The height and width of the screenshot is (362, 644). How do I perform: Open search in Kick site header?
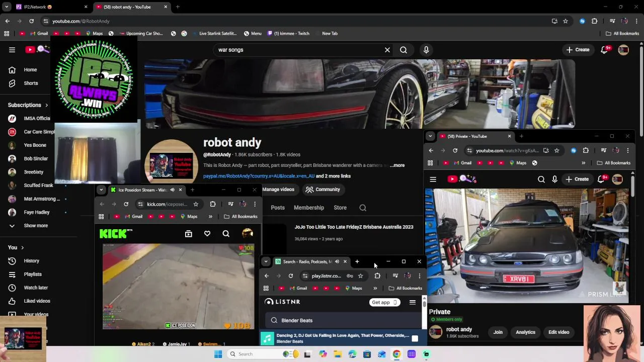tap(226, 234)
